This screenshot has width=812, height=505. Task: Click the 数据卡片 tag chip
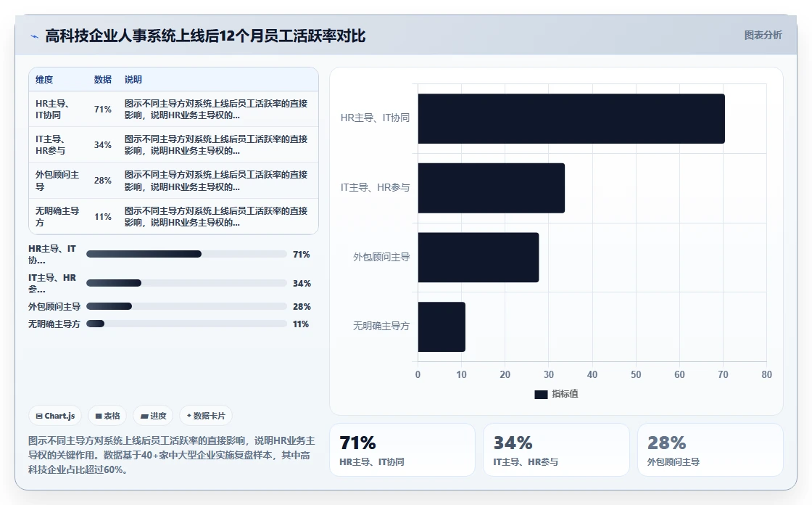[206, 416]
